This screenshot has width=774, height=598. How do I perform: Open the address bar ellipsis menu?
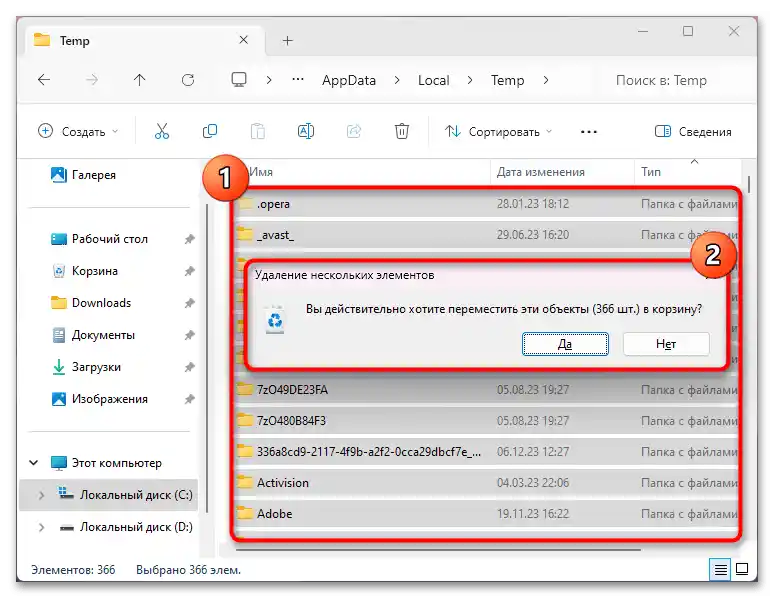(298, 80)
